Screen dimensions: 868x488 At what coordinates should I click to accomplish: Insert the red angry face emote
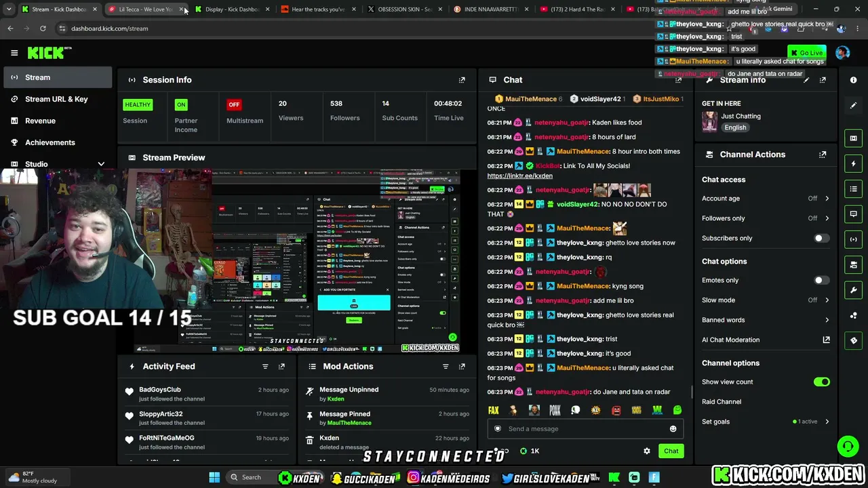point(616,410)
